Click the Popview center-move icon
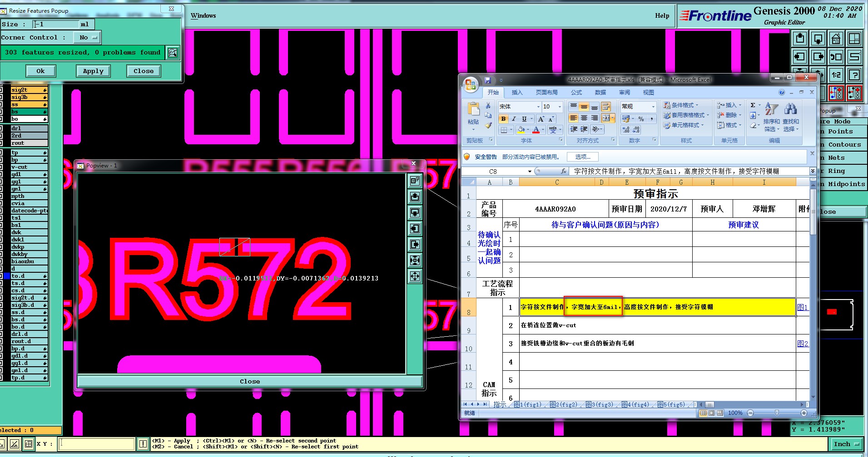Image resolution: width=868 pixels, height=457 pixels. (415, 276)
